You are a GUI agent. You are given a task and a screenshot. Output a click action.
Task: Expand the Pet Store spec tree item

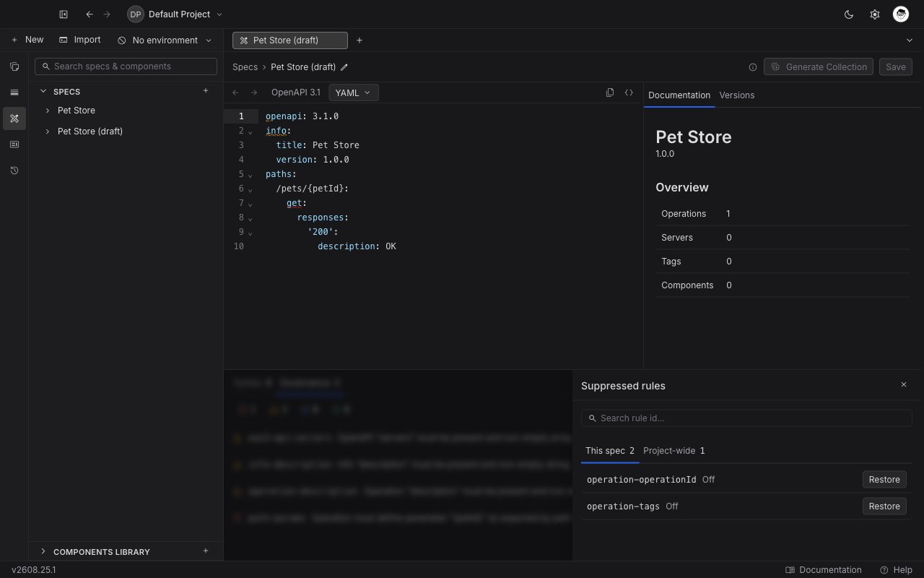[48, 111]
